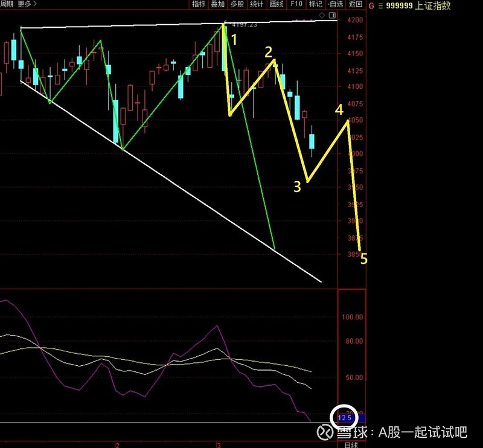The image size is (483, 448).
Task: Click the 4150 price axis label
Action: coord(355,53)
